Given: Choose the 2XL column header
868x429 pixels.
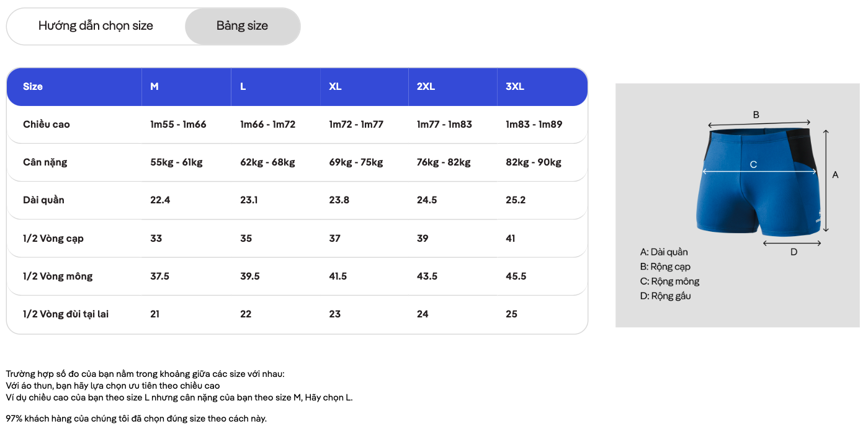Looking at the screenshot, I should click(x=426, y=87).
